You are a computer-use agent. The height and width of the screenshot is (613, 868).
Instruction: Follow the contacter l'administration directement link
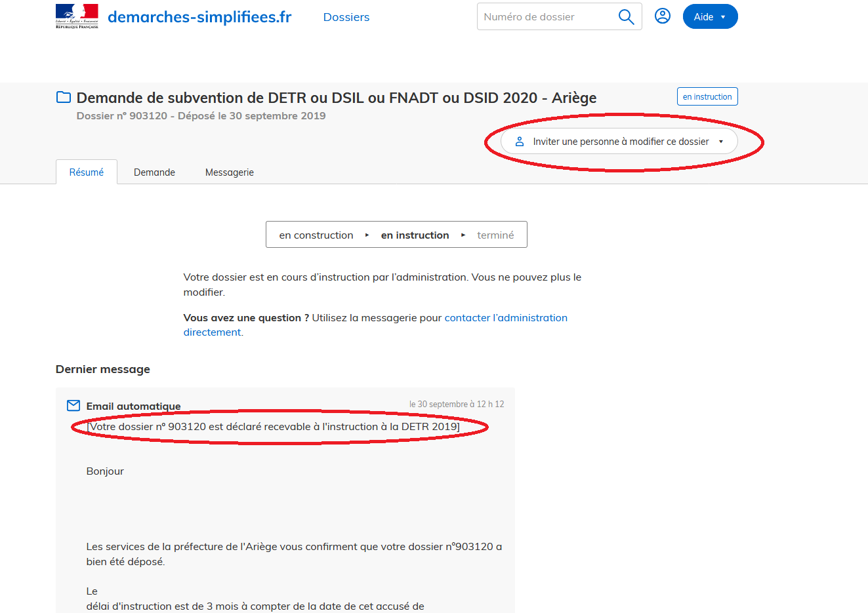coord(506,317)
